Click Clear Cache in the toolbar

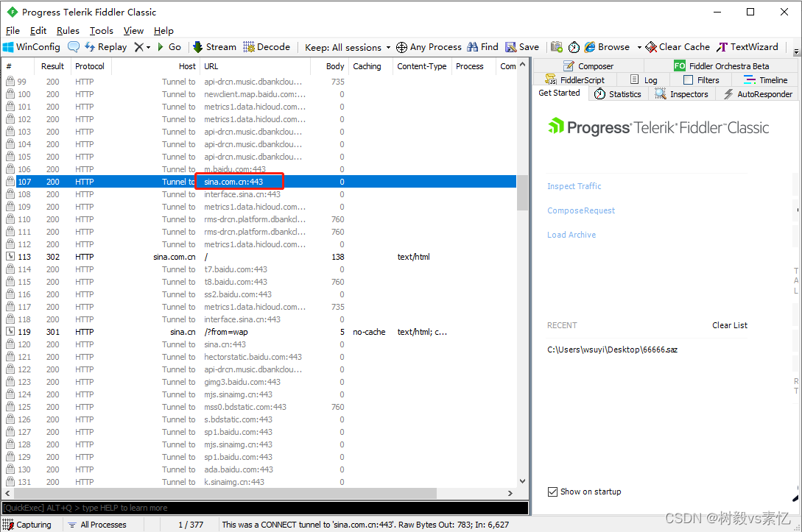click(678, 47)
